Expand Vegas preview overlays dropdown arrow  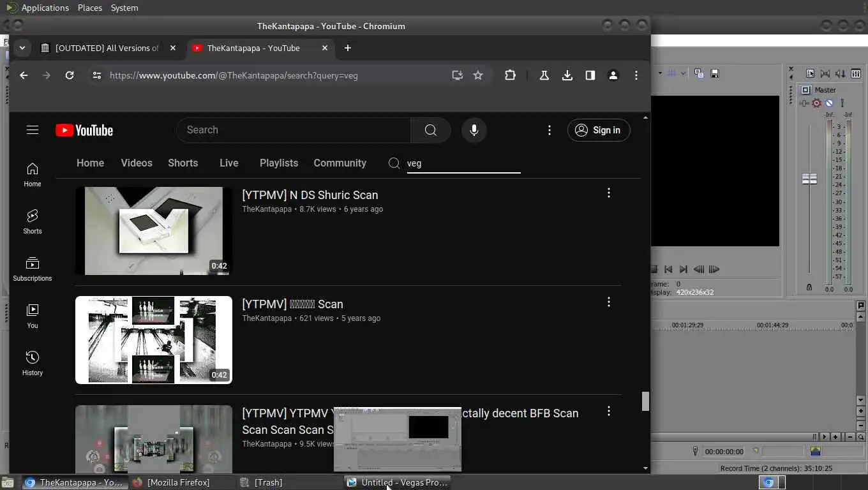pos(683,73)
